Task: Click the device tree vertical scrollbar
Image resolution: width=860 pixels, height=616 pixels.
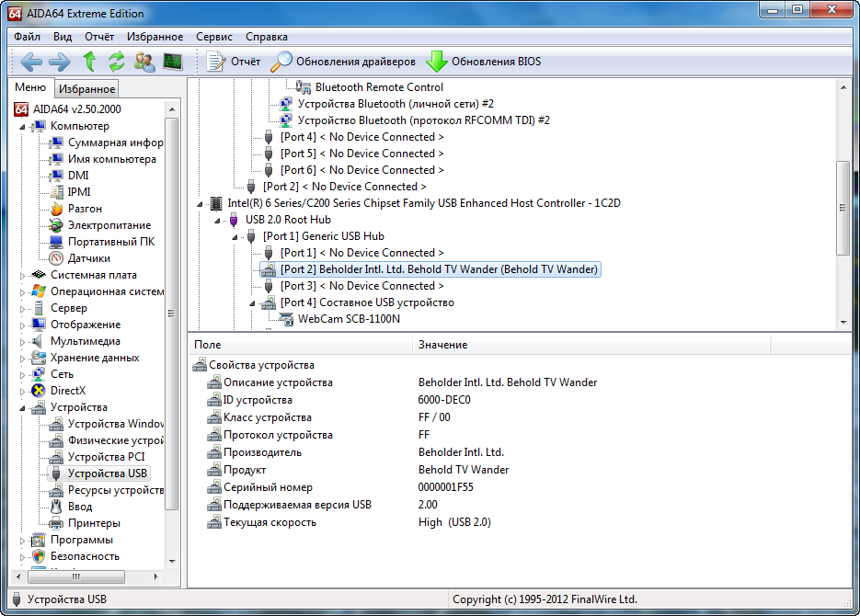Action: [843, 208]
